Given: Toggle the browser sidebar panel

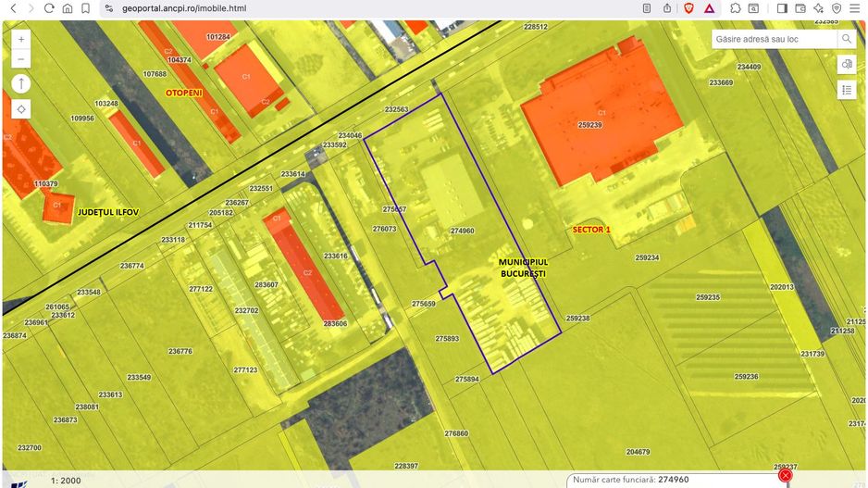Looking at the screenshot, I should pyautogui.click(x=782, y=7).
